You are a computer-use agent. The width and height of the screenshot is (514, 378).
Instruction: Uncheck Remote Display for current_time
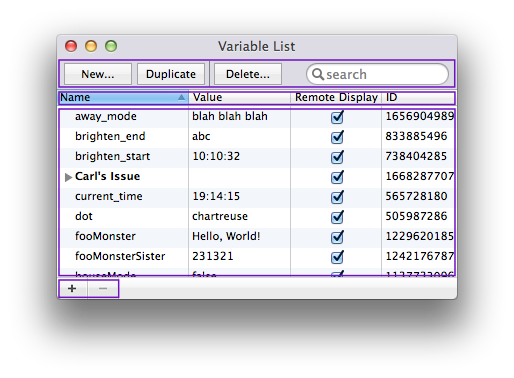(337, 197)
